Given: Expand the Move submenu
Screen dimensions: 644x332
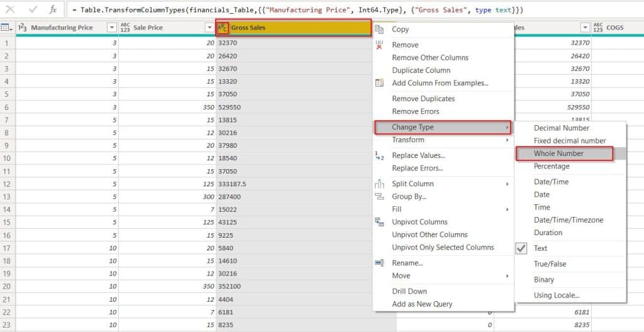Looking at the screenshot, I should (443, 275).
